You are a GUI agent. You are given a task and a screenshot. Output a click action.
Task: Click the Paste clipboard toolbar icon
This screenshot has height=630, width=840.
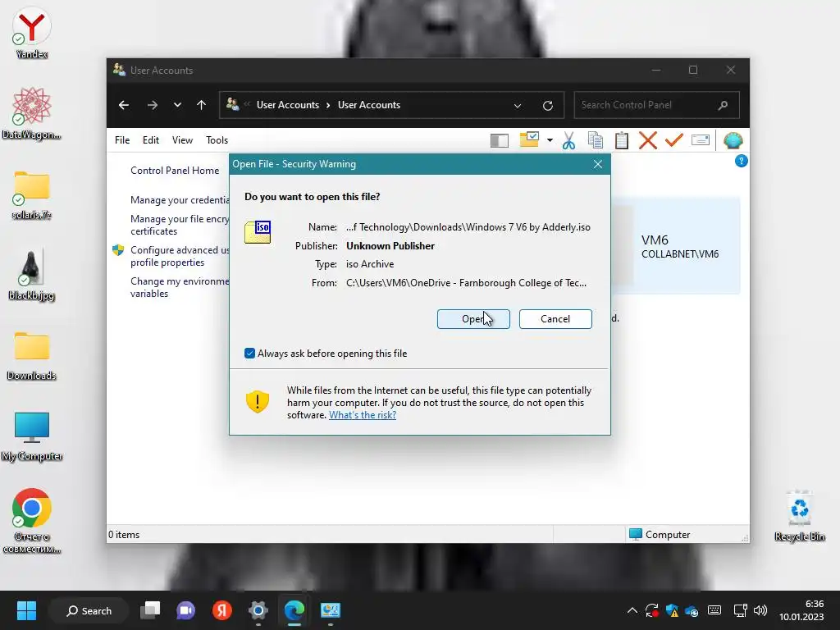point(622,140)
